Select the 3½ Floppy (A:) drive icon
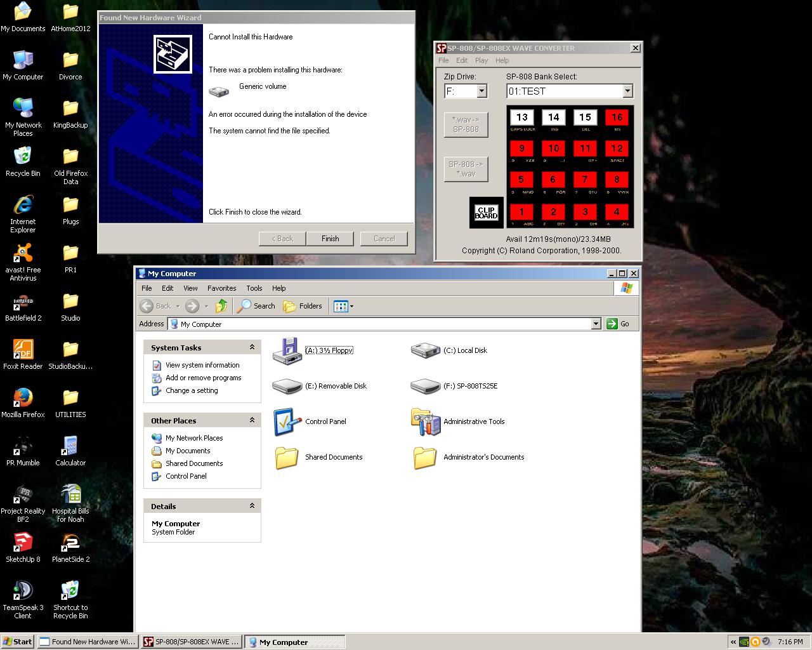 (x=287, y=350)
